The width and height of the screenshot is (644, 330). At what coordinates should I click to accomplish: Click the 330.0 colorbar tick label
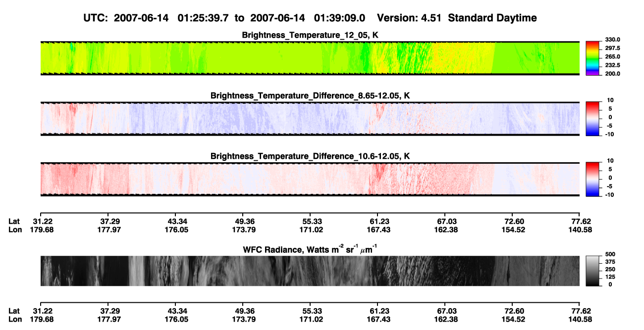(612, 40)
